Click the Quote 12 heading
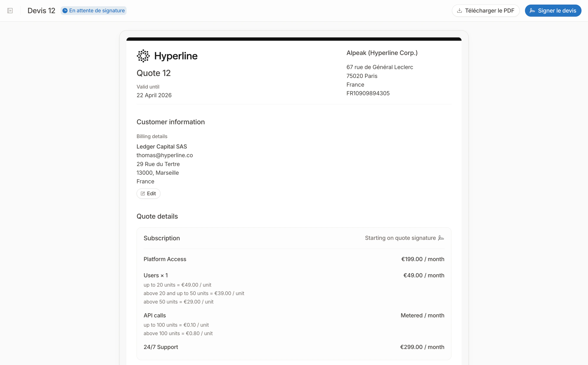 click(x=154, y=73)
